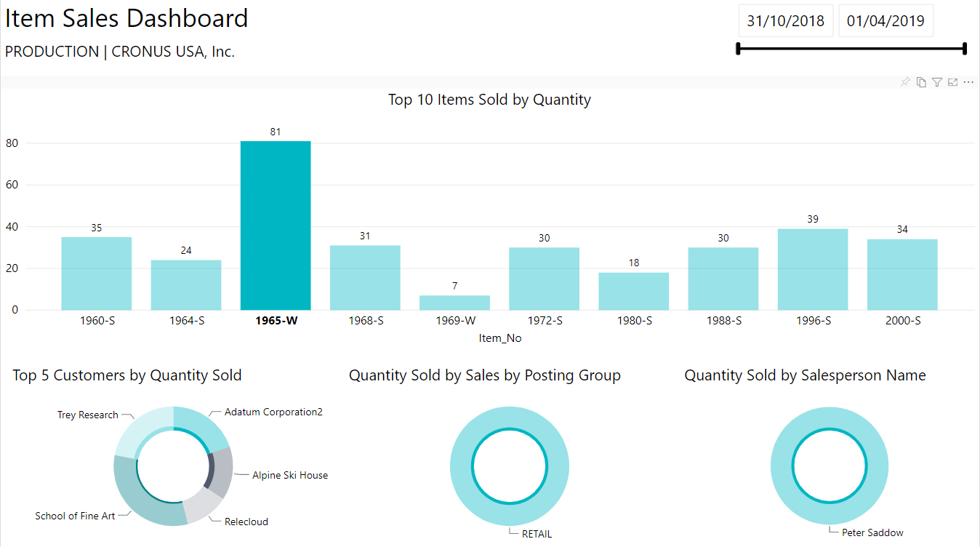Image resolution: width=980 pixels, height=547 pixels.
Task: Open the bar chart in focus mode
Action: 952,82
